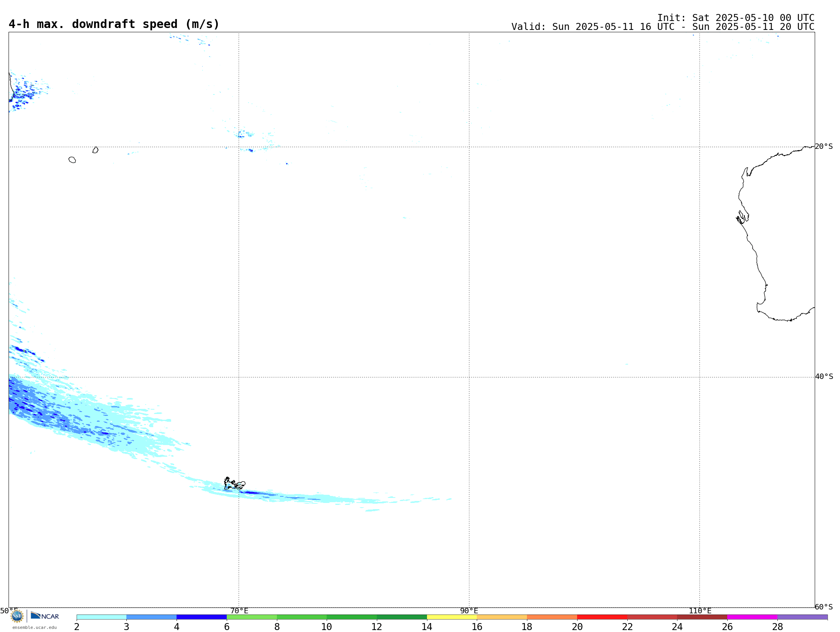Image resolution: width=840 pixels, height=632 pixels.
Task: Click the colorbar tick label 14
Action: pyautogui.click(x=427, y=627)
